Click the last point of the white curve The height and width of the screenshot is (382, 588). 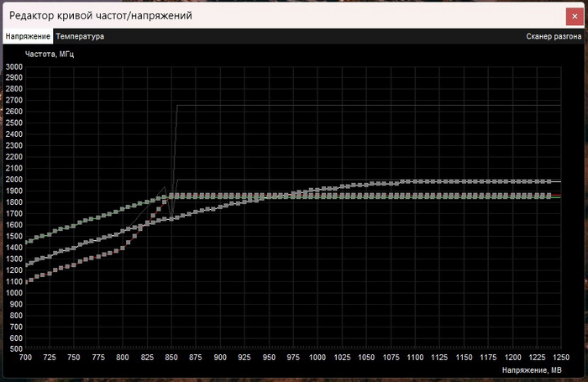549,181
